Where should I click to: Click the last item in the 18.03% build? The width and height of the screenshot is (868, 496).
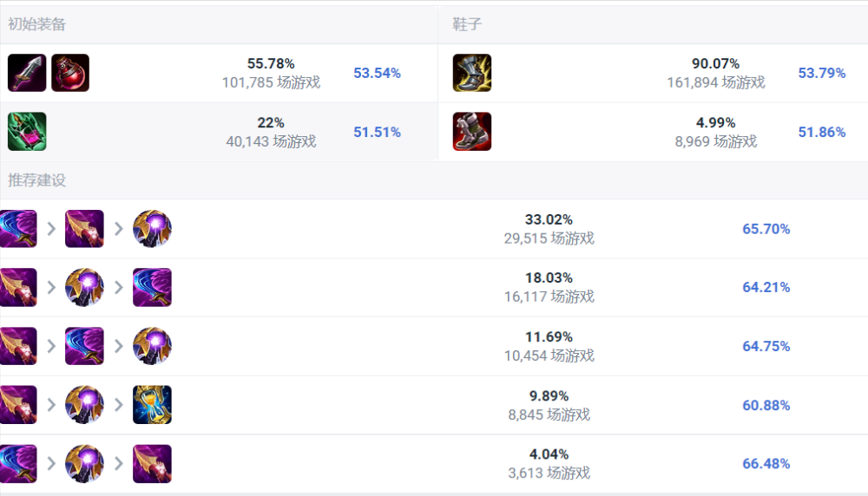152,287
